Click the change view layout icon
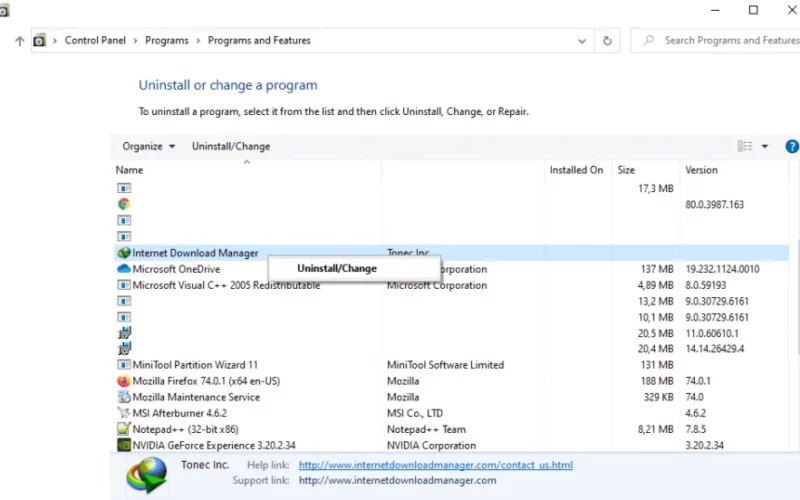800x500 pixels. point(745,146)
